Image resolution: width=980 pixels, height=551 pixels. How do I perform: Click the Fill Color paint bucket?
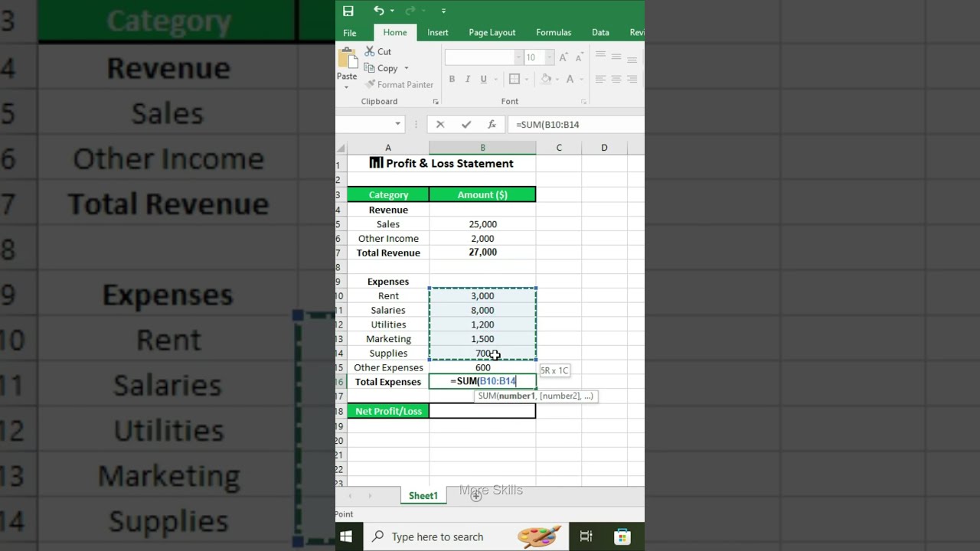546,79
